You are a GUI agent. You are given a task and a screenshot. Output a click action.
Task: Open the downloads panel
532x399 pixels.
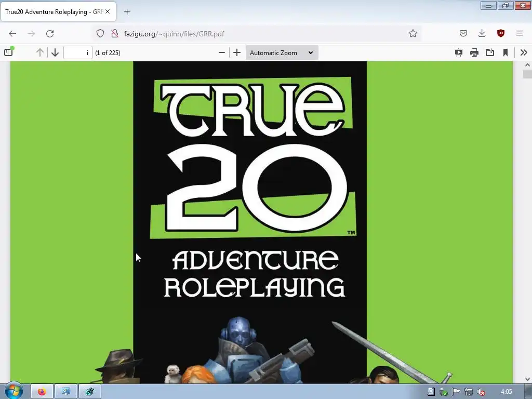(x=482, y=33)
